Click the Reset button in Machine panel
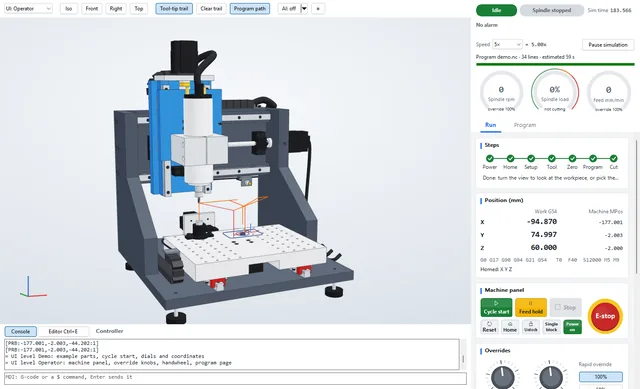 [489, 327]
